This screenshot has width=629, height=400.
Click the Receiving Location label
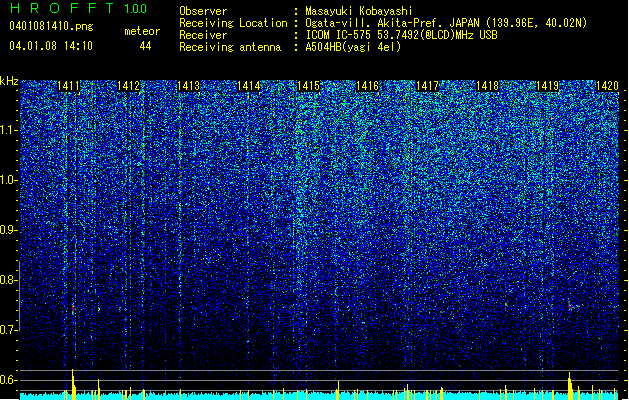[x=233, y=23]
